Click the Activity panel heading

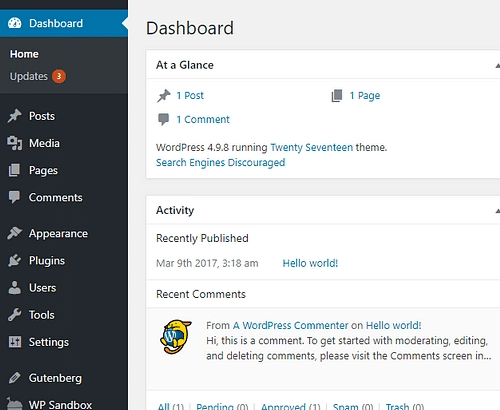click(x=175, y=210)
